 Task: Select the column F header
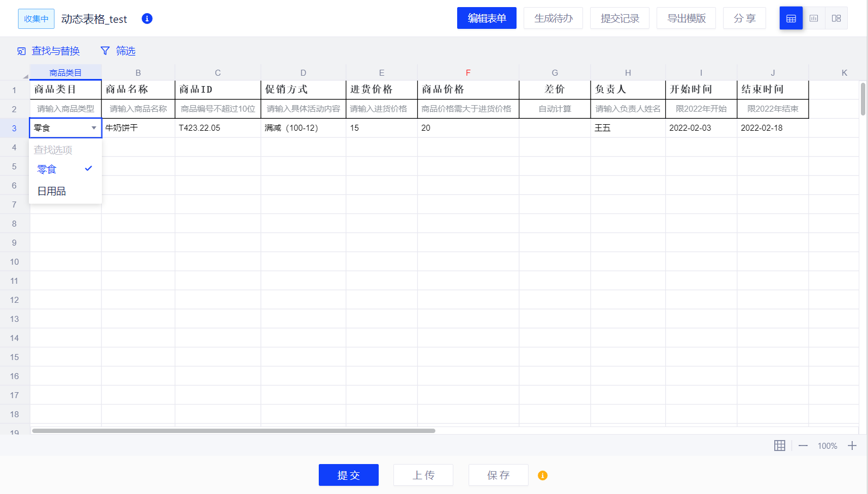tap(468, 72)
